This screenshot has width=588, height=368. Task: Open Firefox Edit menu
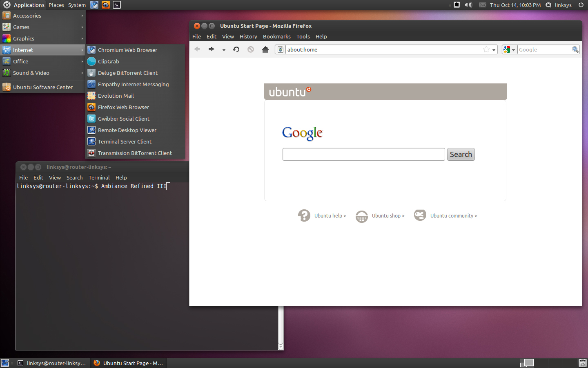click(x=212, y=36)
